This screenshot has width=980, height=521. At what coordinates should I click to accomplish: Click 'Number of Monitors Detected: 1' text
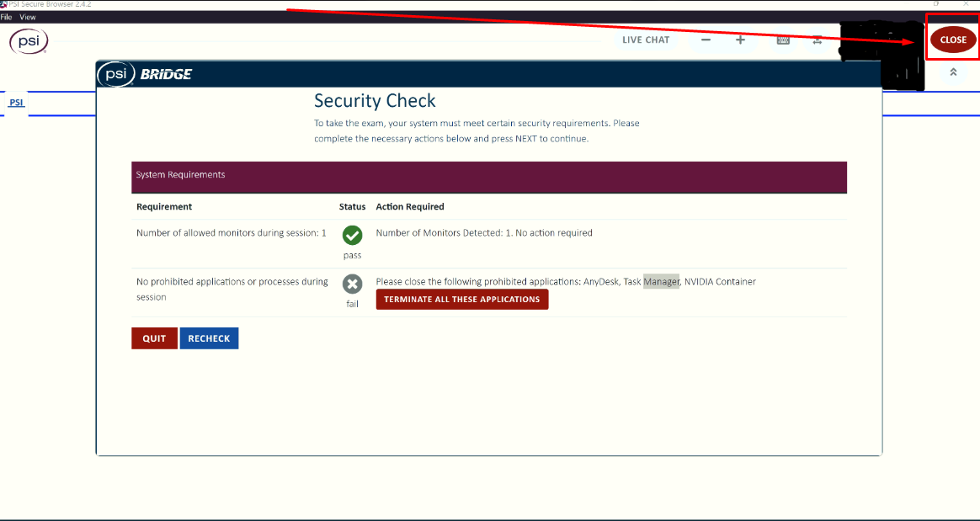[445, 233]
